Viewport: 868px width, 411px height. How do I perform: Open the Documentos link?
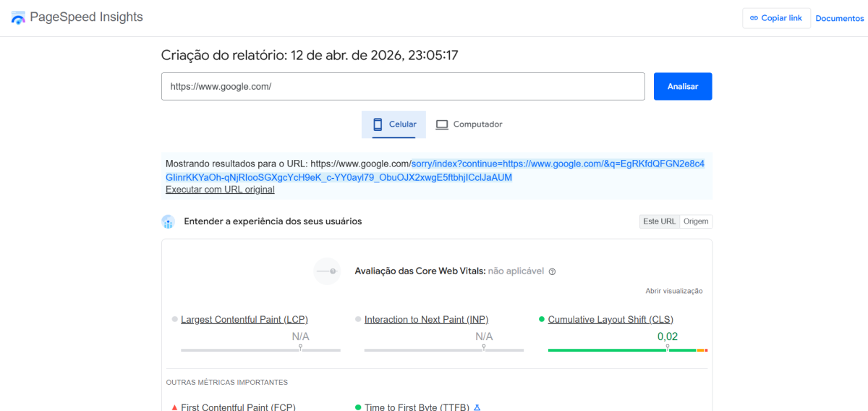coord(840,18)
